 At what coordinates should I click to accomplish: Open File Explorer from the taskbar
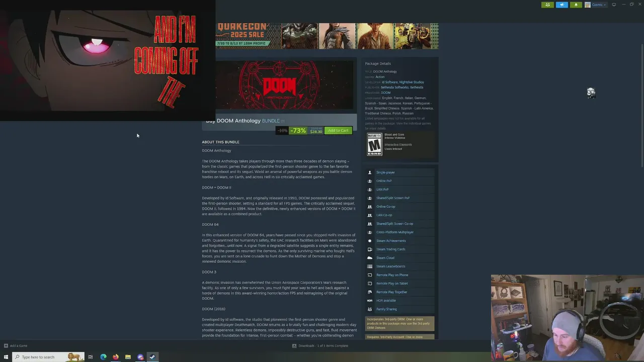coord(128,357)
